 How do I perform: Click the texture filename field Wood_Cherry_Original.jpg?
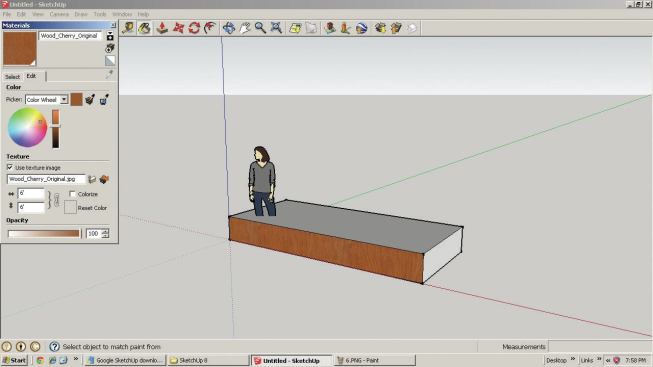point(46,179)
